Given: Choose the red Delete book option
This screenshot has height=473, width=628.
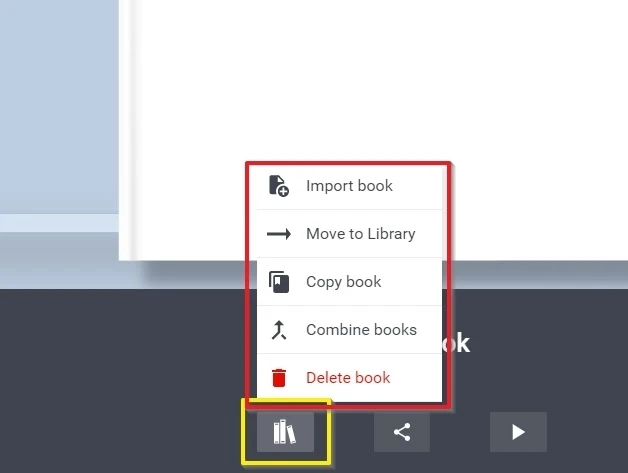Looking at the screenshot, I should [x=349, y=378].
